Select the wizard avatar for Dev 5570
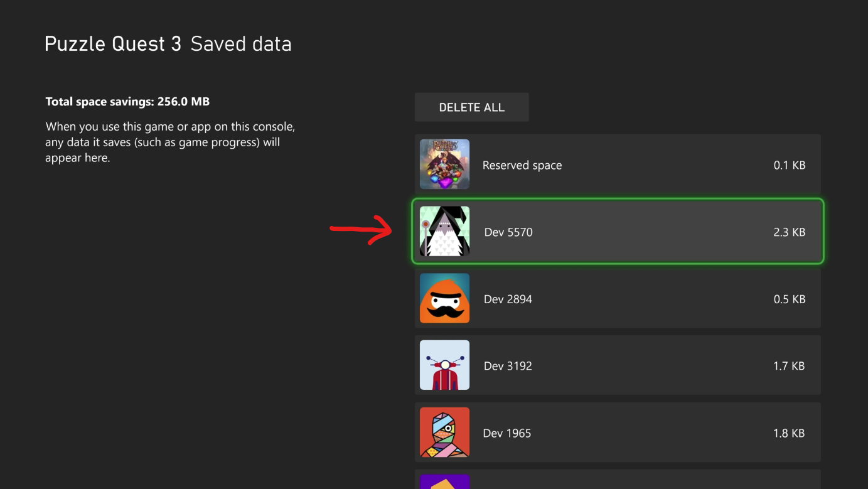This screenshot has height=489, width=868. pos(444,232)
